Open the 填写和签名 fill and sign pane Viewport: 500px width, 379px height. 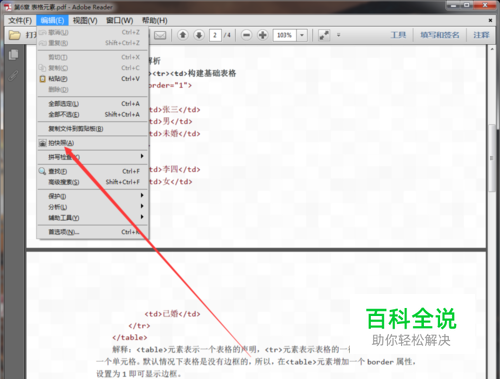440,35
